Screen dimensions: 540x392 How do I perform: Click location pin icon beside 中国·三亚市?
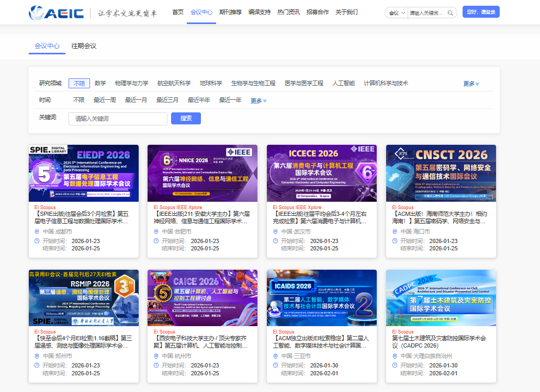click(x=275, y=356)
